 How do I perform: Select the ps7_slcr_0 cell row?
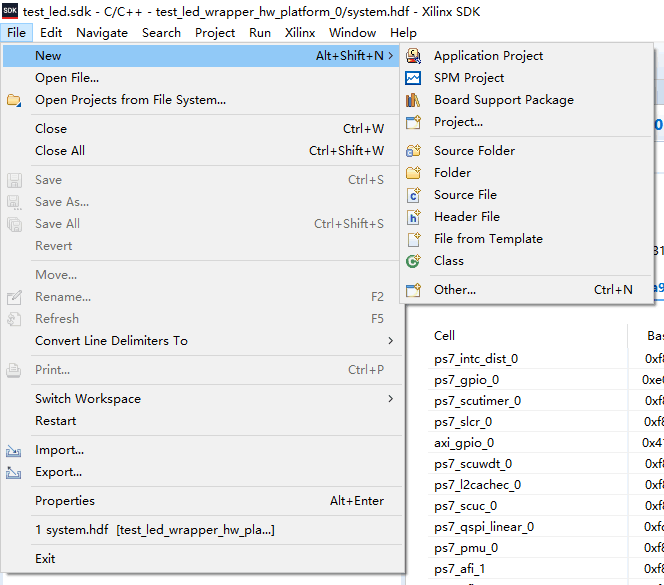click(x=527, y=422)
